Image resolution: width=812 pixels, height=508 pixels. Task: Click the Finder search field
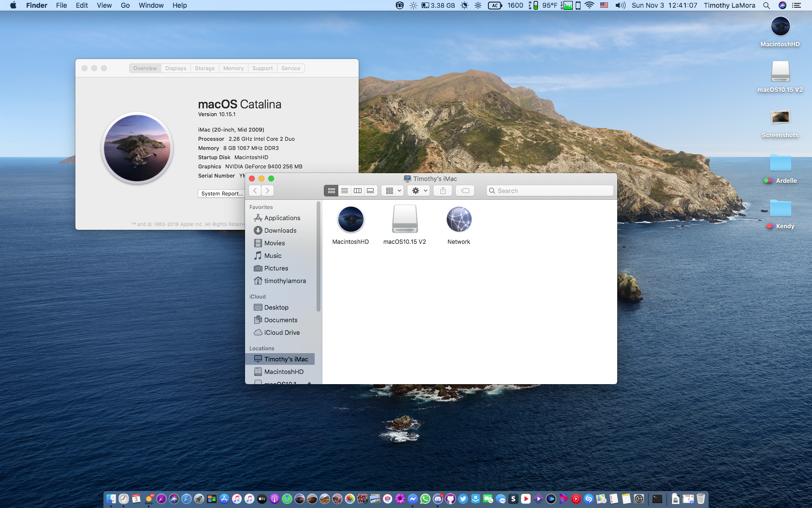click(x=551, y=191)
